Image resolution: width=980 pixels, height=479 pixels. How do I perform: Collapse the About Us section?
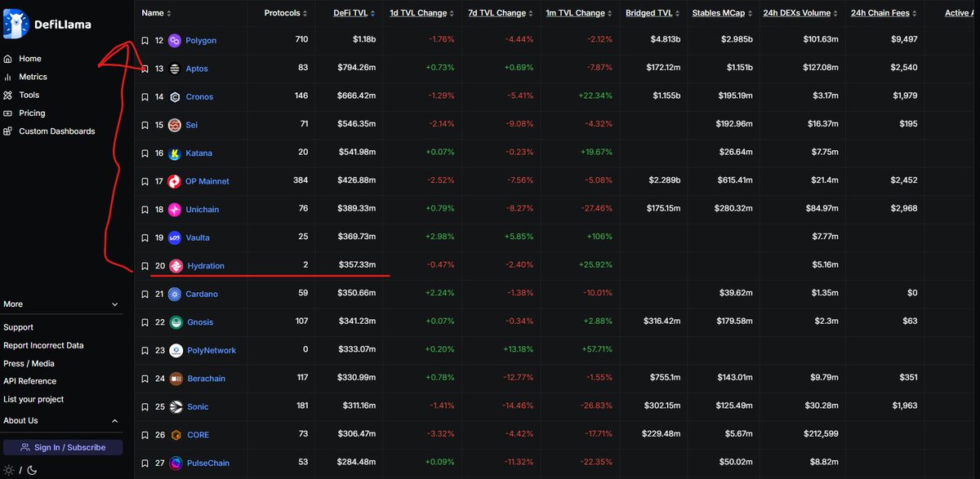[61, 421]
